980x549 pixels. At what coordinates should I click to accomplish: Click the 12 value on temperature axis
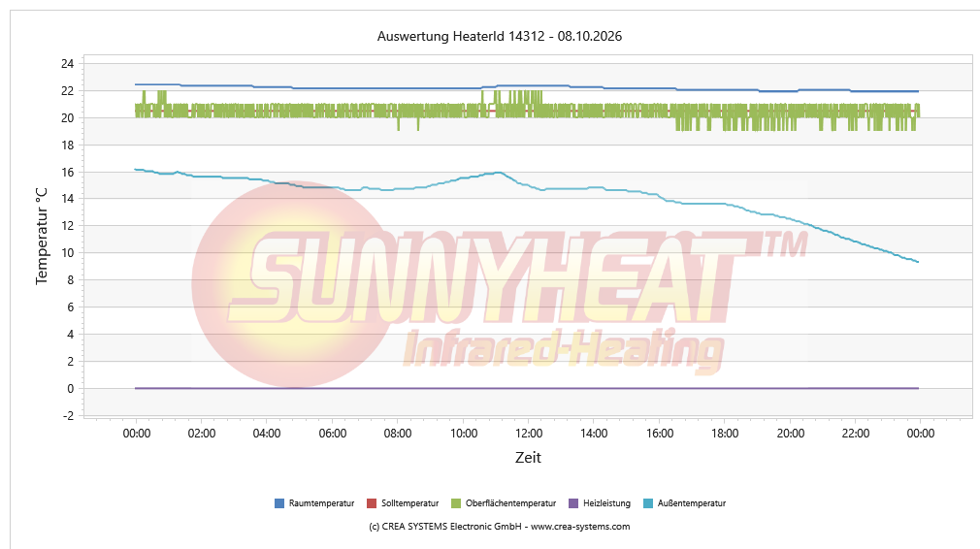[x=68, y=226]
